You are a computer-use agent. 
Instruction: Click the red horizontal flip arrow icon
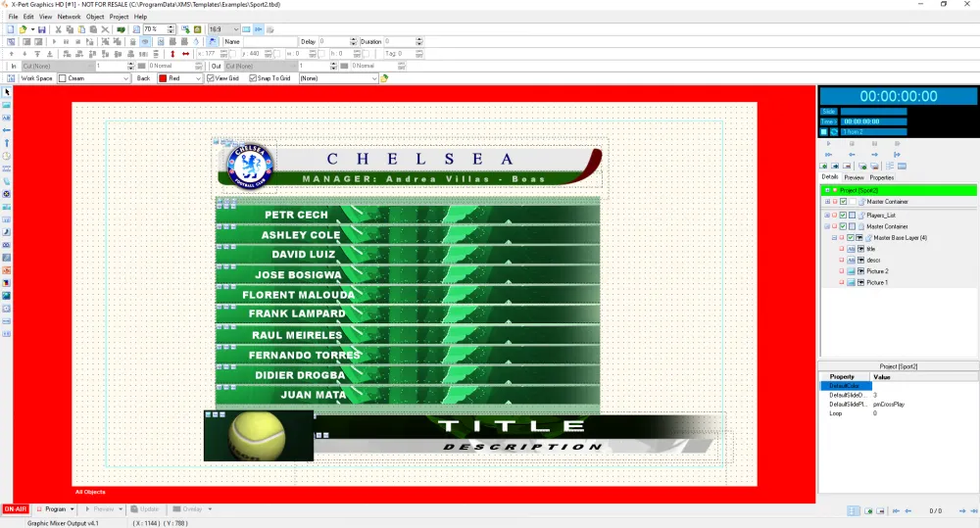point(185,54)
